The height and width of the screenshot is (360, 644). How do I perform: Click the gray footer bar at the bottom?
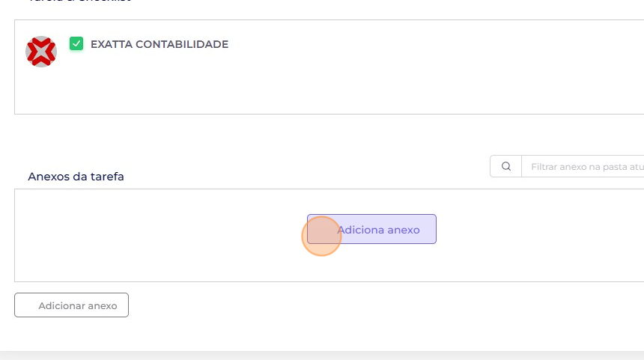click(322, 356)
